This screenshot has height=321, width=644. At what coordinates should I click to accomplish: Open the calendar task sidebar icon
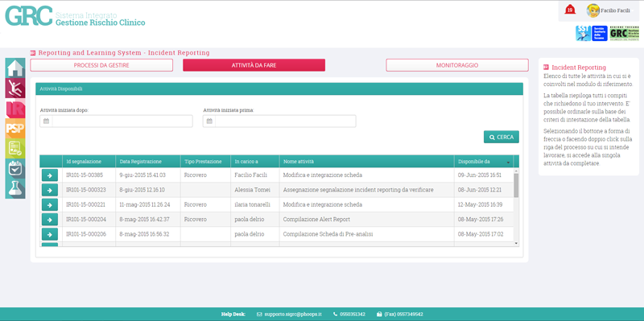pyautogui.click(x=15, y=168)
